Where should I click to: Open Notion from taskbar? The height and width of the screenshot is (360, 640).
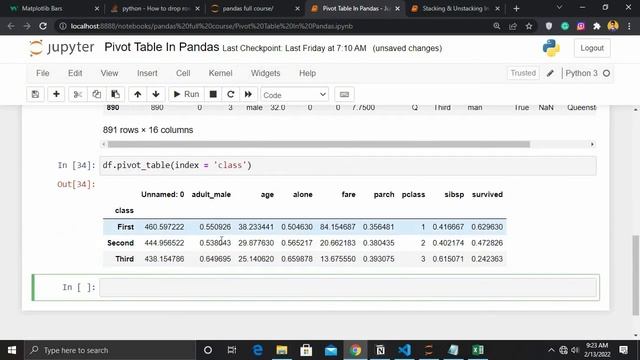380,350
